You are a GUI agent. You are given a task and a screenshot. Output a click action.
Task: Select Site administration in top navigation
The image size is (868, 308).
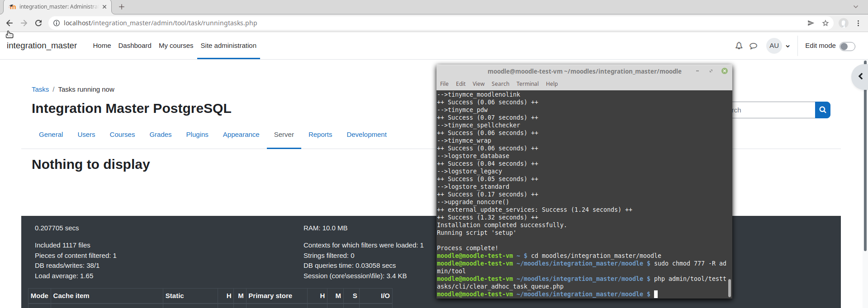point(228,46)
